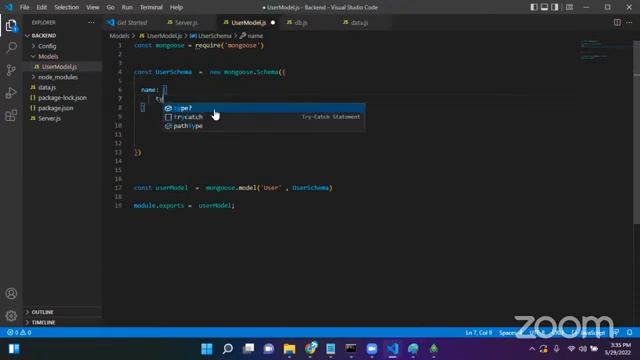The height and width of the screenshot is (360, 640).
Task: Select the 'trycatch' snippet suggestion
Action: (x=264, y=117)
